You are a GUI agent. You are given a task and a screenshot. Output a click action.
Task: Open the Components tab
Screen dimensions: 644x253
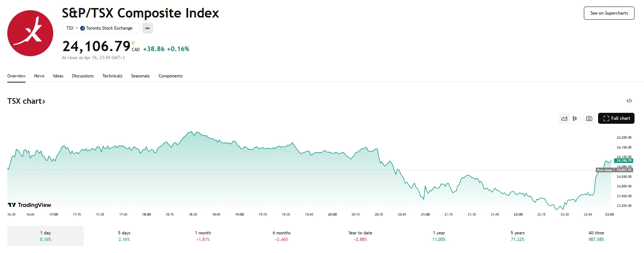tap(171, 76)
